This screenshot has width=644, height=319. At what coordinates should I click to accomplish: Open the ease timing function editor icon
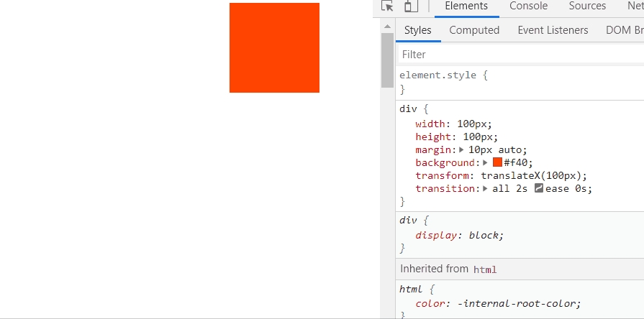pos(538,189)
